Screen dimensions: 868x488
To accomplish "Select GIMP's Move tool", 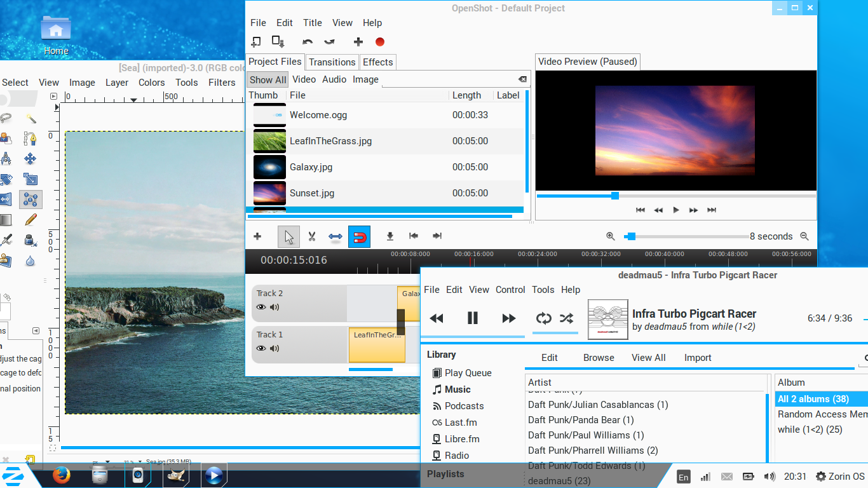I will (30, 159).
